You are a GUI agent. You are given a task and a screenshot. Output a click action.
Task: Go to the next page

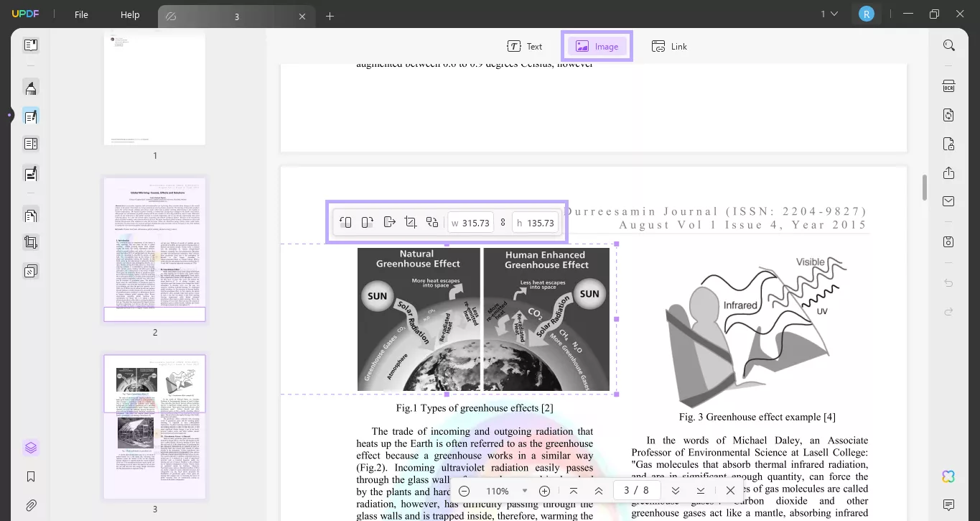click(675, 491)
